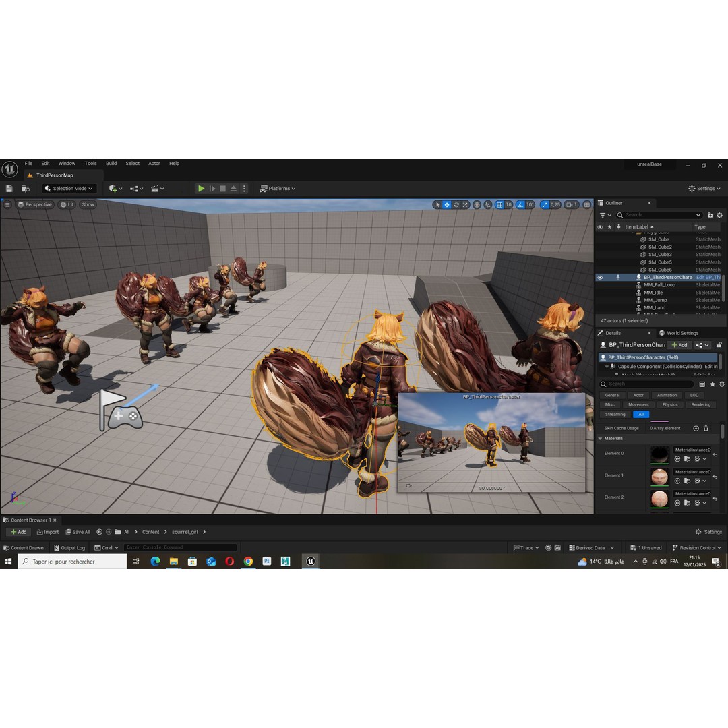Open the Lit view mode dropdown
The height and width of the screenshot is (728, 728).
tap(67, 205)
